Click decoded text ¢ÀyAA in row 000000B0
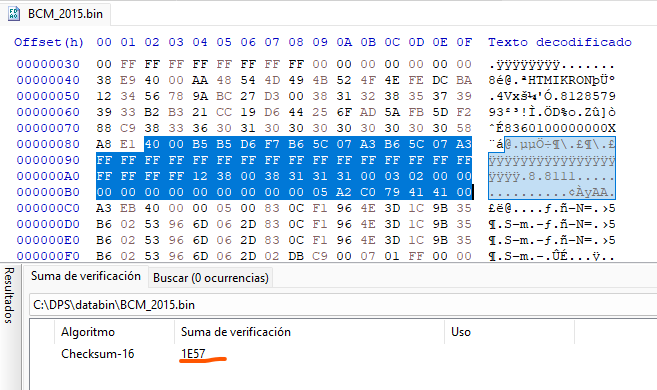657x390 pixels. click(587, 192)
